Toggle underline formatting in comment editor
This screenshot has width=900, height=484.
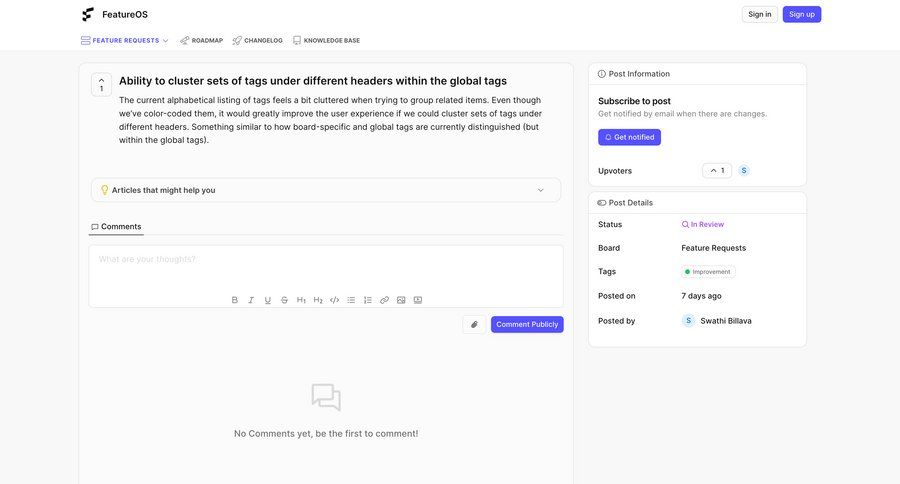tap(267, 300)
